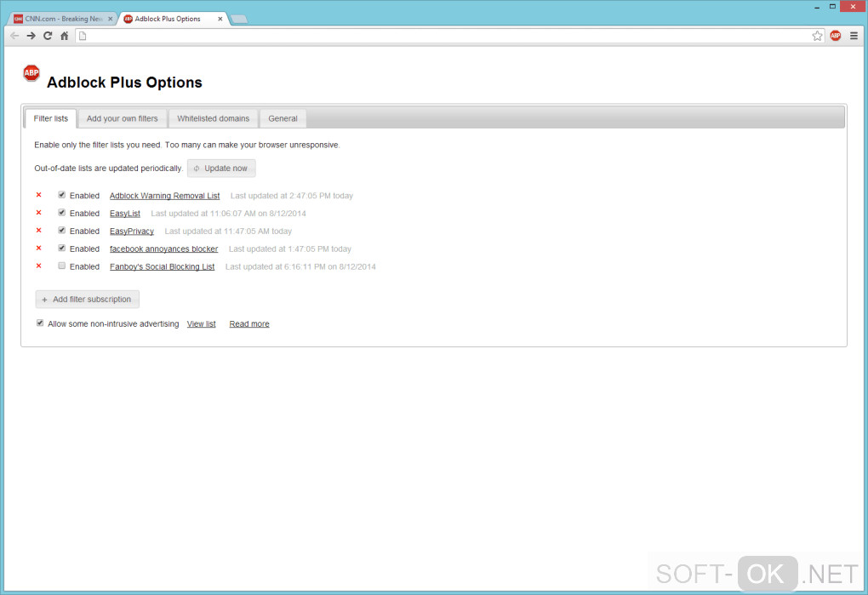The image size is (868, 595).
Task: Open the EasyList link
Action: (124, 214)
